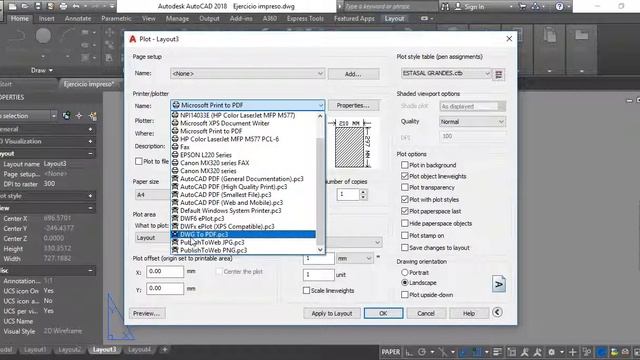Switch to the Insert ribbon tab
640x360 pixels.
[47, 18]
